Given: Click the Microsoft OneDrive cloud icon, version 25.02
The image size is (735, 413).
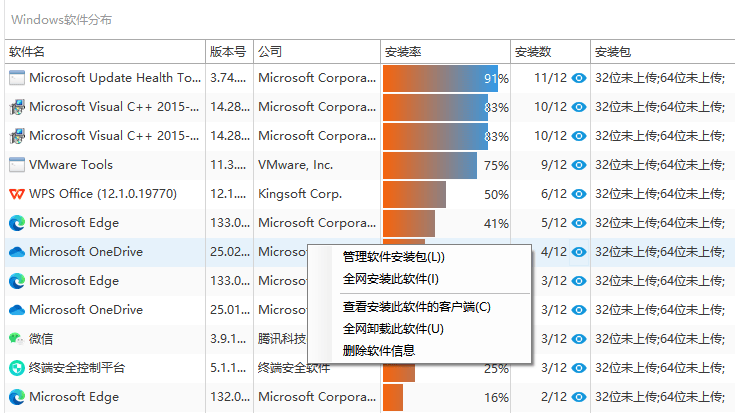Looking at the screenshot, I should point(17,252).
